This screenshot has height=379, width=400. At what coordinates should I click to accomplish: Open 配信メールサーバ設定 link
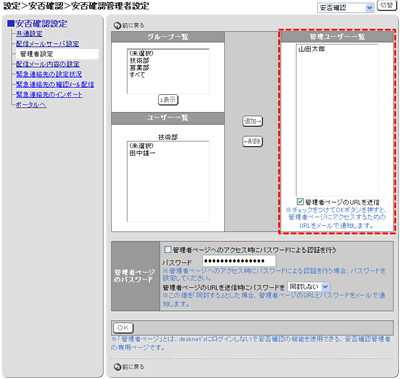pos(48,44)
